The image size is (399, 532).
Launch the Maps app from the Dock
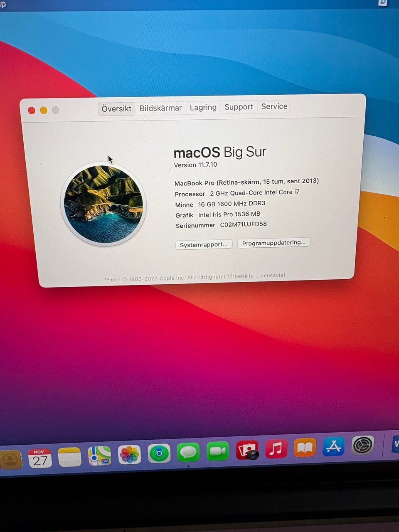pyautogui.click(x=100, y=456)
